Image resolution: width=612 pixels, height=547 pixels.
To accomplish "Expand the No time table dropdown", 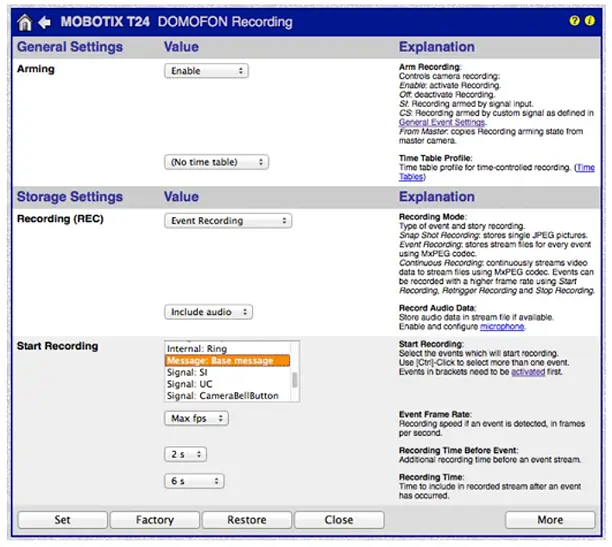I will pyautogui.click(x=216, y=161).
